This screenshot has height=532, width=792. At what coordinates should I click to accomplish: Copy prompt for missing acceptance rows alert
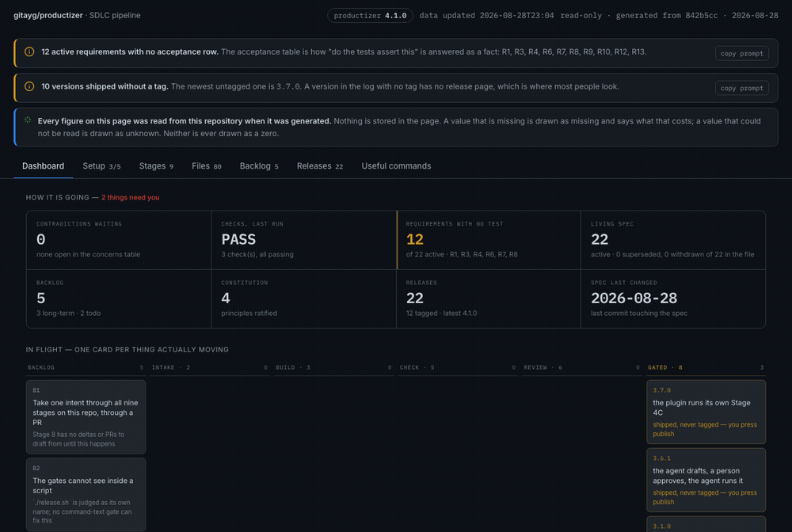(741, 54)
